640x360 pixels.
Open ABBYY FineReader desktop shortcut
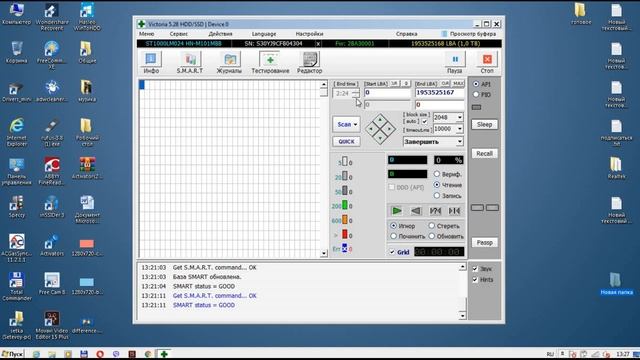click(x=52, y=171)
